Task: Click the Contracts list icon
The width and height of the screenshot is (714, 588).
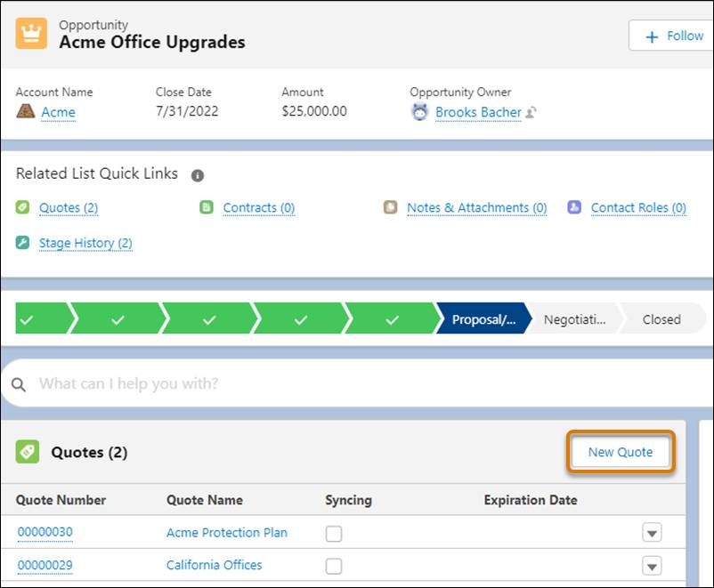Action: coord(206,207)
